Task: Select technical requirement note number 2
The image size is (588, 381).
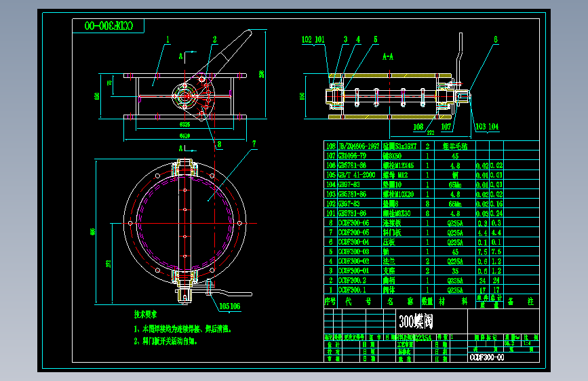Action: (165, 341)
